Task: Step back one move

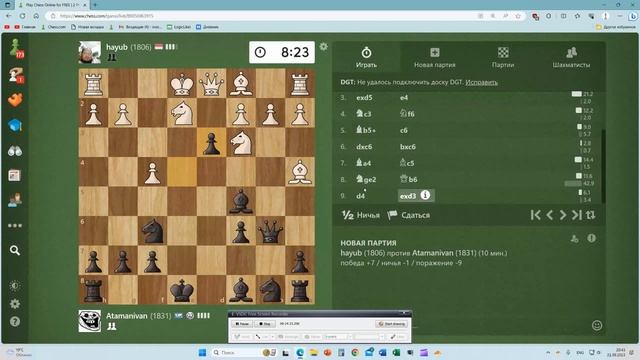Action: [549, 215]
